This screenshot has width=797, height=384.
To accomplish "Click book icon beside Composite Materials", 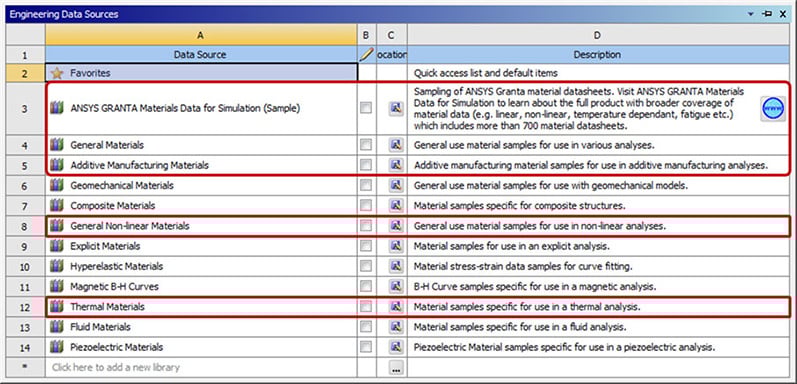I will (57, 206).
